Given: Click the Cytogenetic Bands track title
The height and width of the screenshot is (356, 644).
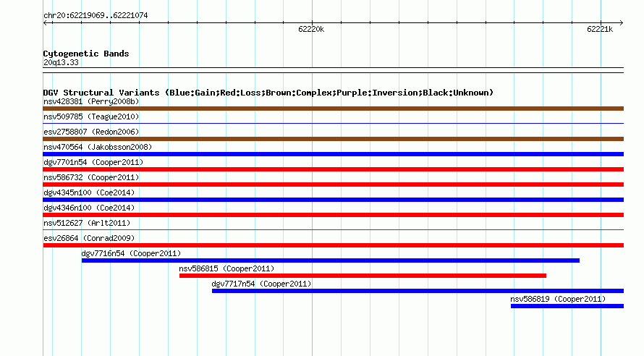Looking at the screenshot, I should point(86,54).
